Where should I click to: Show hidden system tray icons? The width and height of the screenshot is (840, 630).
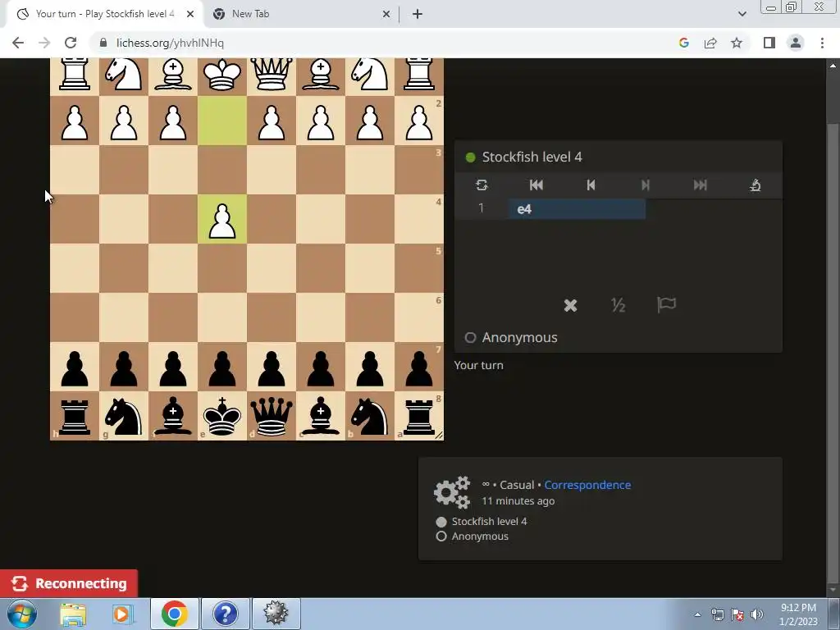(x=697, y=614)
